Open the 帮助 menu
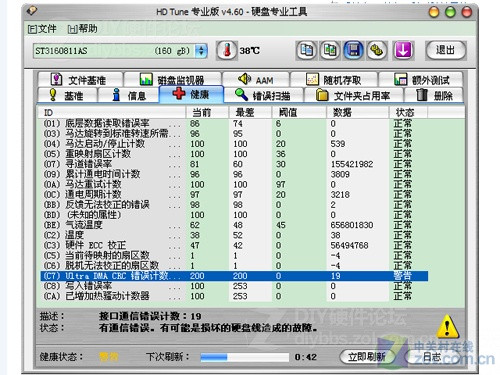The image size is (500, 375). (82, 29)
